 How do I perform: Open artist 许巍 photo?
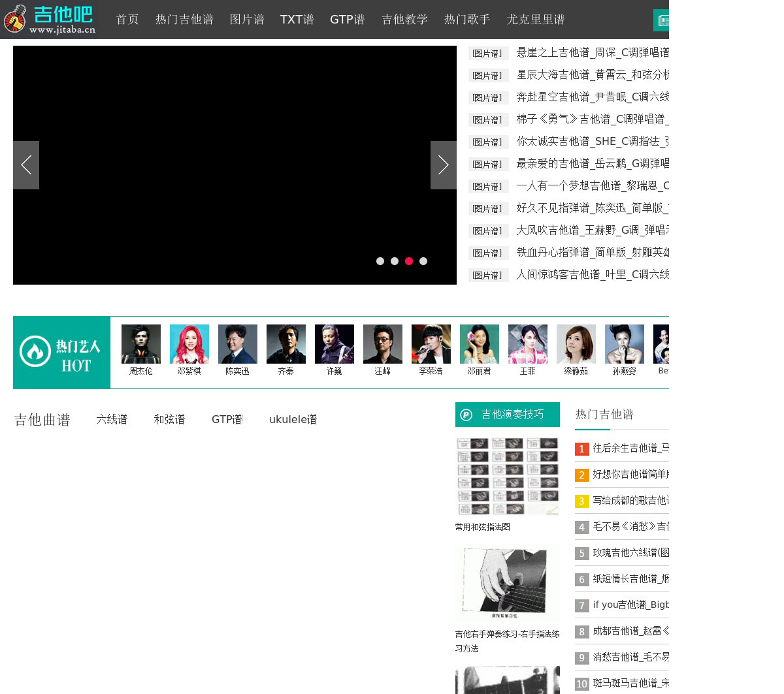335,344
